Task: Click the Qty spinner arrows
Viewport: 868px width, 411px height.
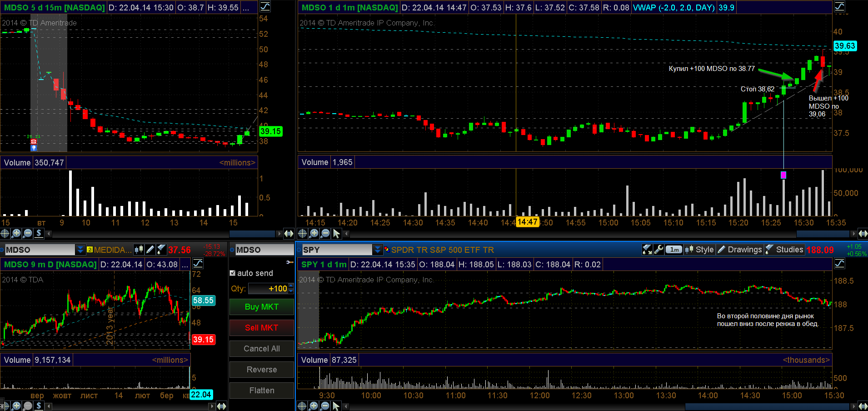Action: point(291,289)
